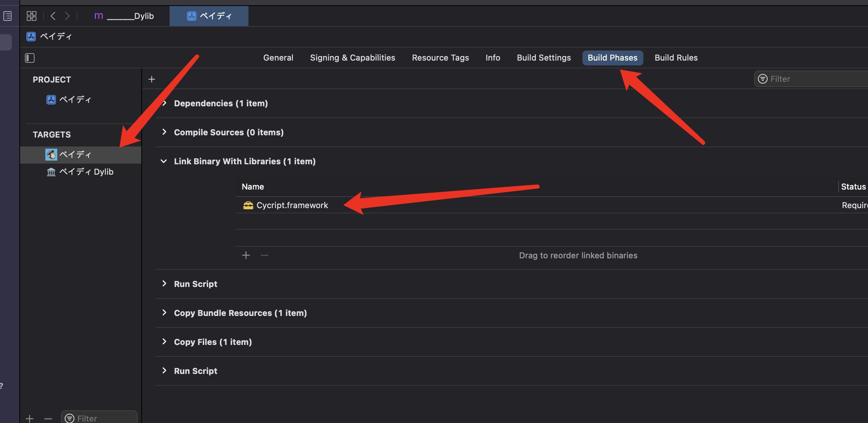Expand the Dependencies section
Viewport: 868px width, 423px height.
pos(164,103)
